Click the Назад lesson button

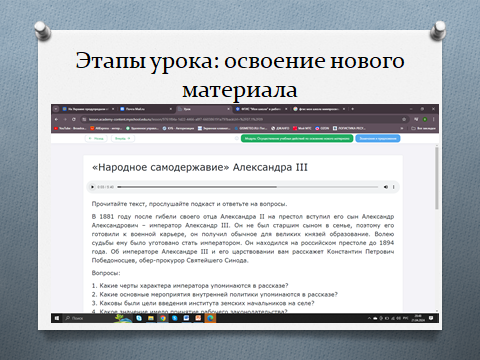pos(96,138)
